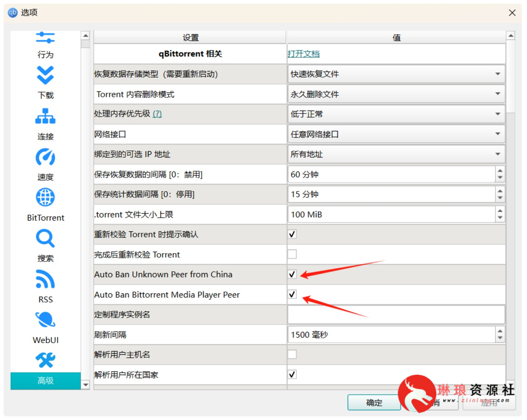This screenshot has width=527, height=420.
Task: Click the 定制程序实例名 text field
Action: point(396,314)
